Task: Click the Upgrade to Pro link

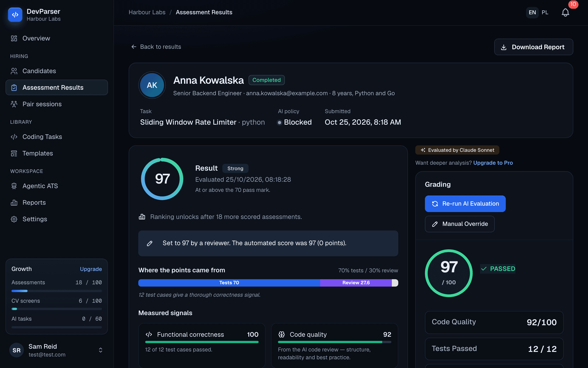Action: click(493, 163)
